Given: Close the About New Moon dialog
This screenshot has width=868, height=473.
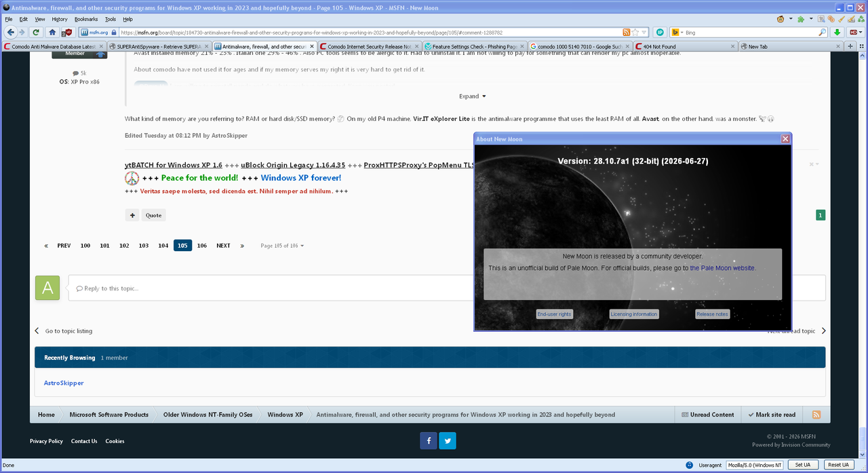Looking at the screenshot, I should pos(785,138).
